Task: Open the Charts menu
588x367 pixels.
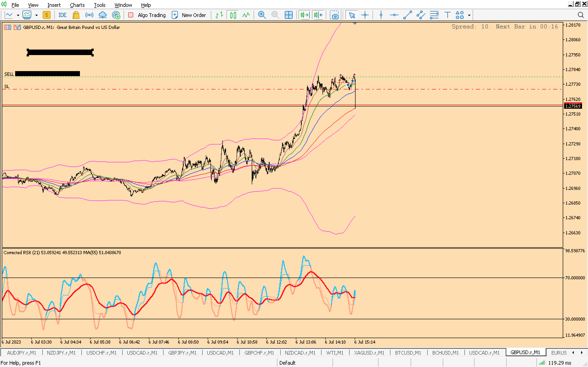Action: point(77,5)
